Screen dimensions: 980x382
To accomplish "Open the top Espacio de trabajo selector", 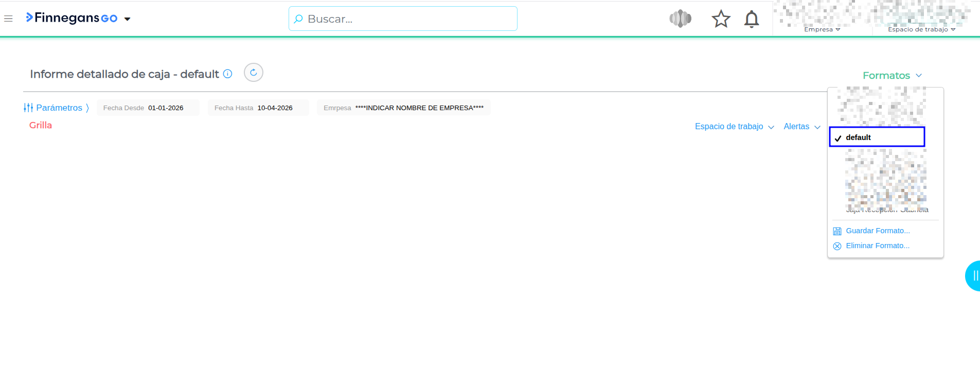I will point(921,29).
